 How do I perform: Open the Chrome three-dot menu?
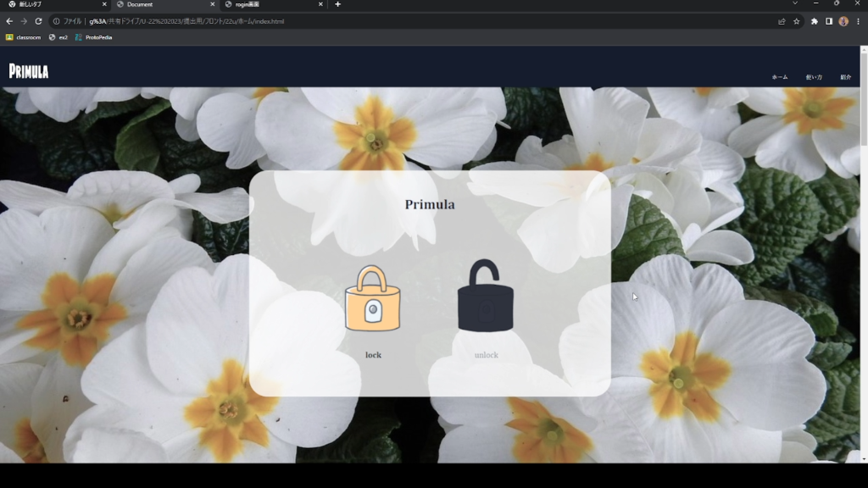pyautogui.click(x=858, y=21)
